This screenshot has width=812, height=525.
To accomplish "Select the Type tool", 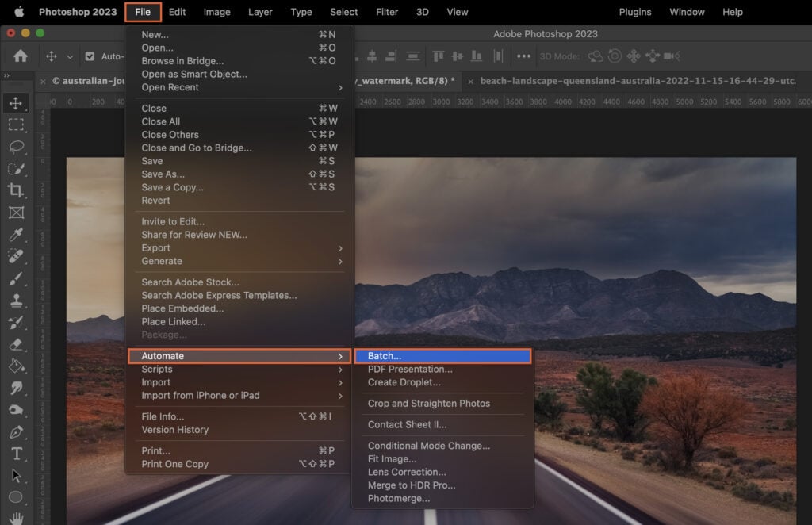I will click(17, 453).
